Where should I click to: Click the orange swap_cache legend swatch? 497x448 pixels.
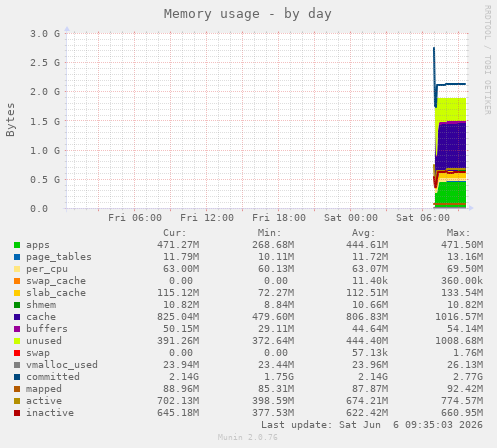[17, 281]
